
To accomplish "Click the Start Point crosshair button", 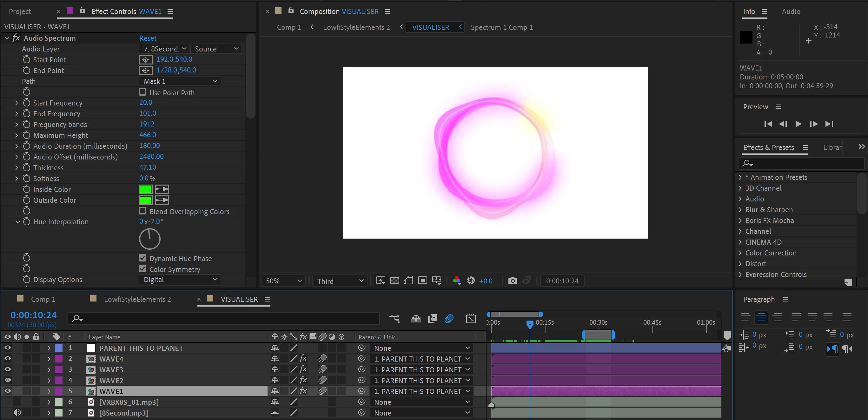I will 145,60.
